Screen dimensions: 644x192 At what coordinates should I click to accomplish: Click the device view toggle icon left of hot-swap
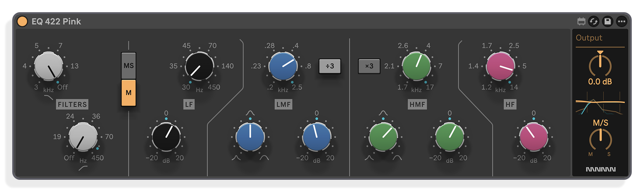(x=581, y=21)
